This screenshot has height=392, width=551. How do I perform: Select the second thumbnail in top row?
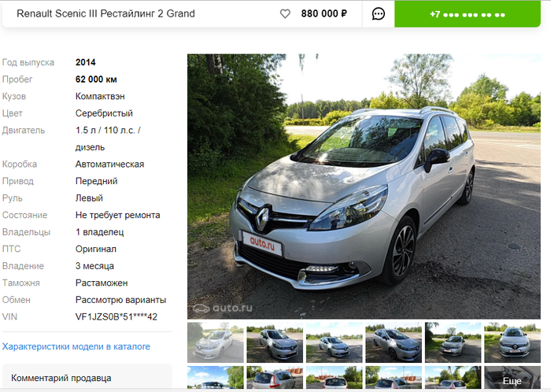275,342
